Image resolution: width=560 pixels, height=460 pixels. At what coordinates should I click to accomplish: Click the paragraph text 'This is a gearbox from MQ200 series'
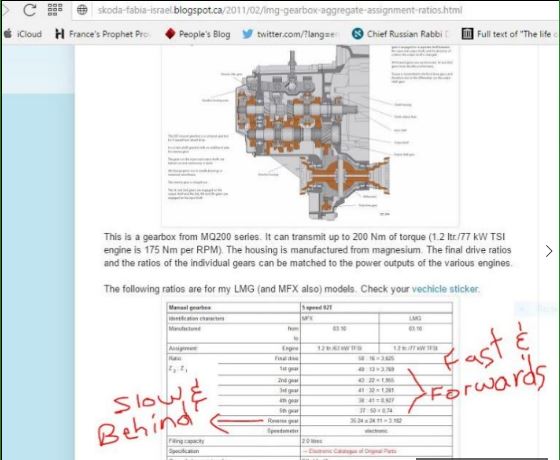click(x=182, y=237)
